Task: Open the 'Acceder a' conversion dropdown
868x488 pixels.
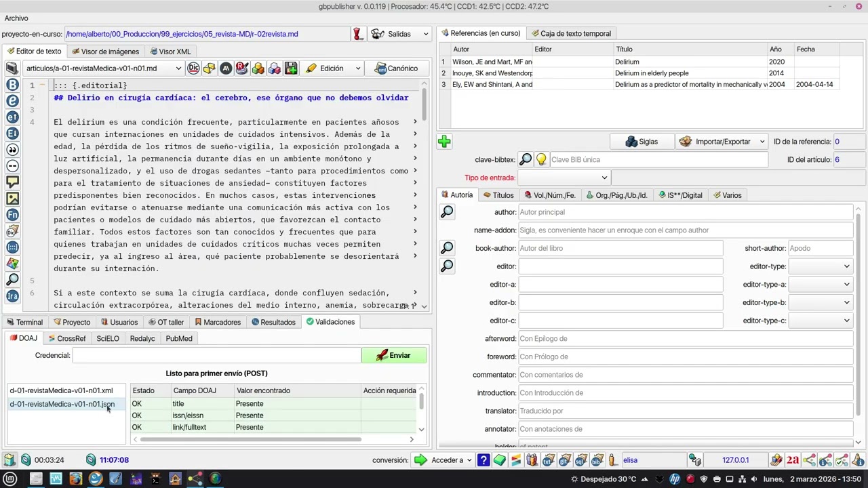Action: (x=444, y=460)
